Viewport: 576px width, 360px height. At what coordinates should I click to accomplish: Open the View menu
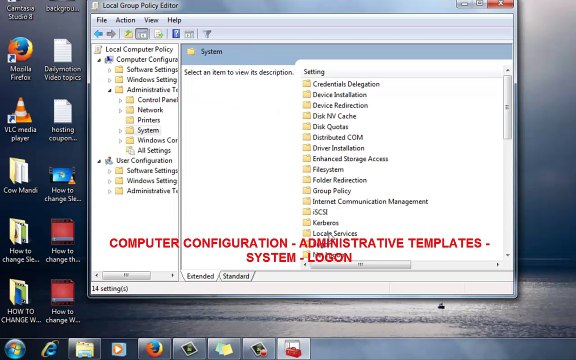(x=151, y=20)
